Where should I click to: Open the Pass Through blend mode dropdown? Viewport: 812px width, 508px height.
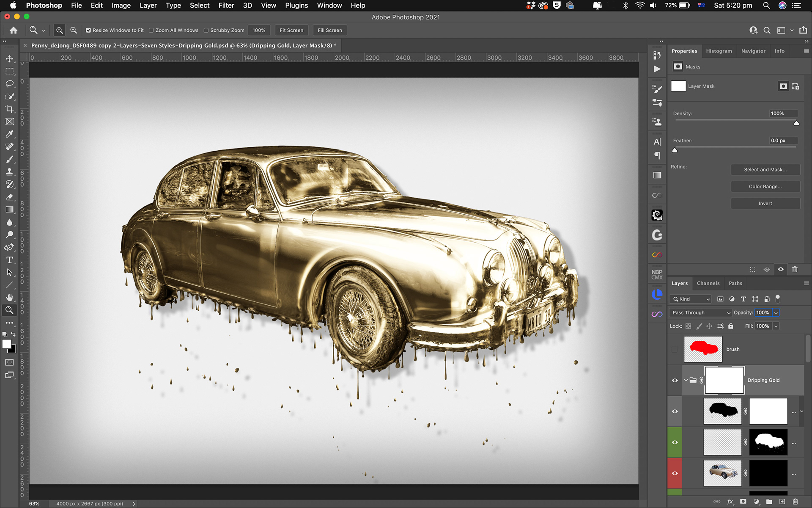[701, 312]
